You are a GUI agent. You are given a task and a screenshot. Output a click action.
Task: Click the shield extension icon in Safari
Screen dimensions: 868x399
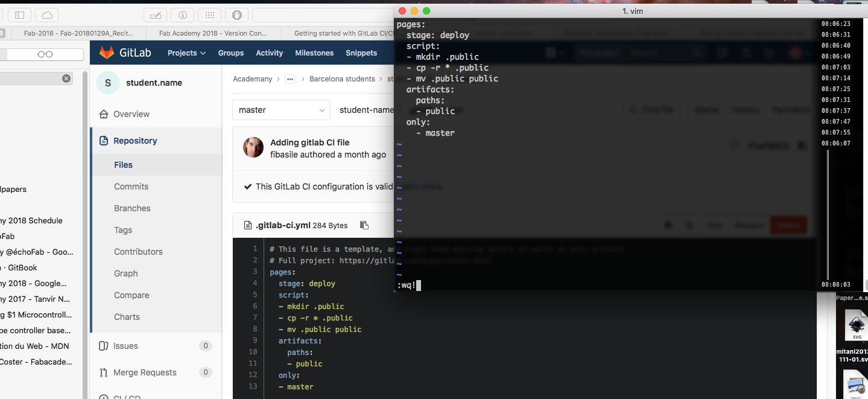pos(237,14)
